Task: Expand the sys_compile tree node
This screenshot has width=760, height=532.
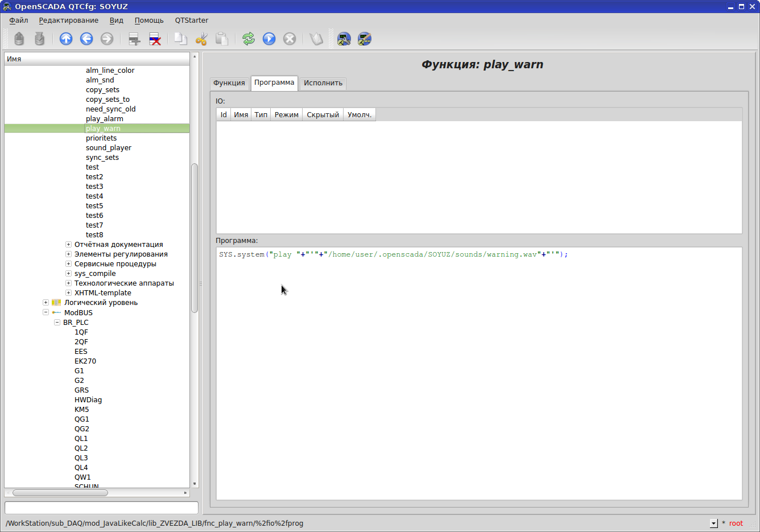Action: 68,274
